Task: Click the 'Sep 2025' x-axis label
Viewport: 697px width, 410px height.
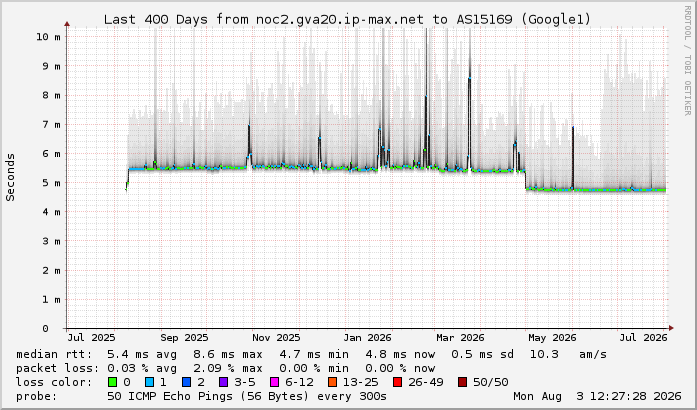Action: click(184, 338)
